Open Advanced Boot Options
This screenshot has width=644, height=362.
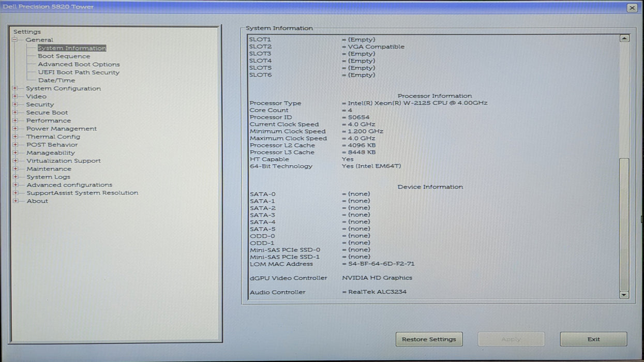tap(79, 64)
